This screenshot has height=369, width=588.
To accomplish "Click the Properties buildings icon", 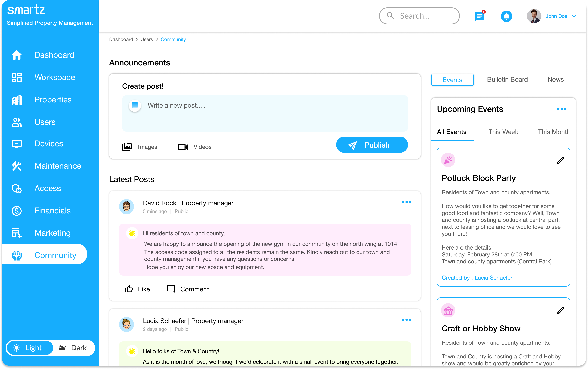I will pyautogui.click(x=17, y=100).
